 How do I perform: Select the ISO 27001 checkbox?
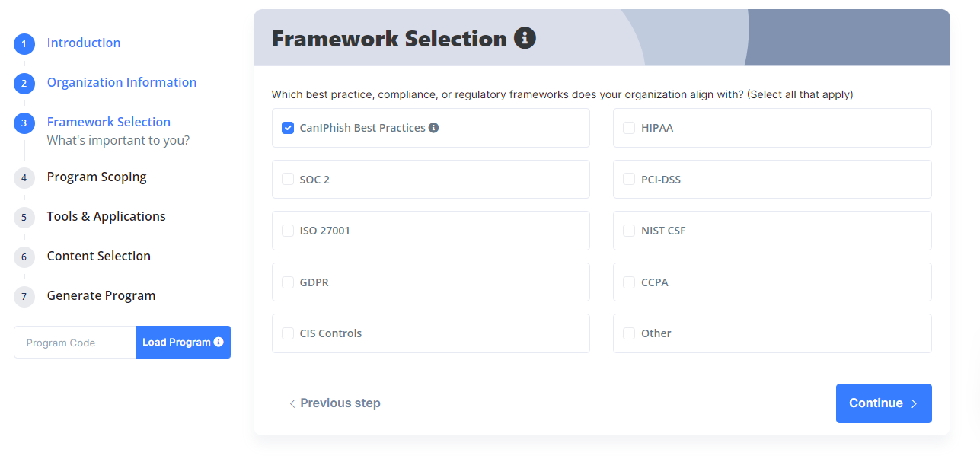click(288, 231)
